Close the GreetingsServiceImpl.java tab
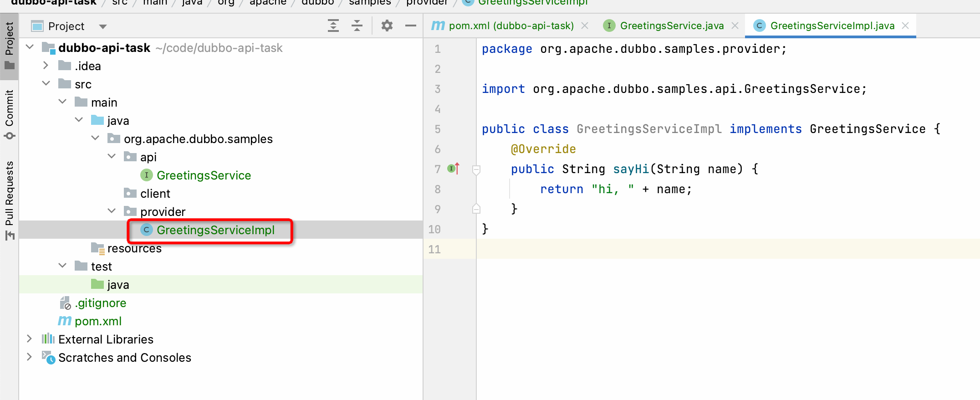This screenshot has height=400, width=980. pyautogui.click(x=905, y=26)
